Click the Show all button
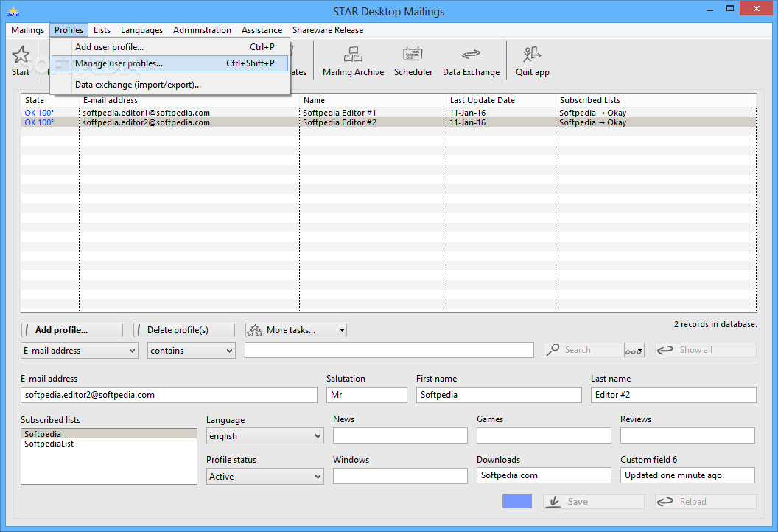Screen dimensions: 778x532 (706, 350)
